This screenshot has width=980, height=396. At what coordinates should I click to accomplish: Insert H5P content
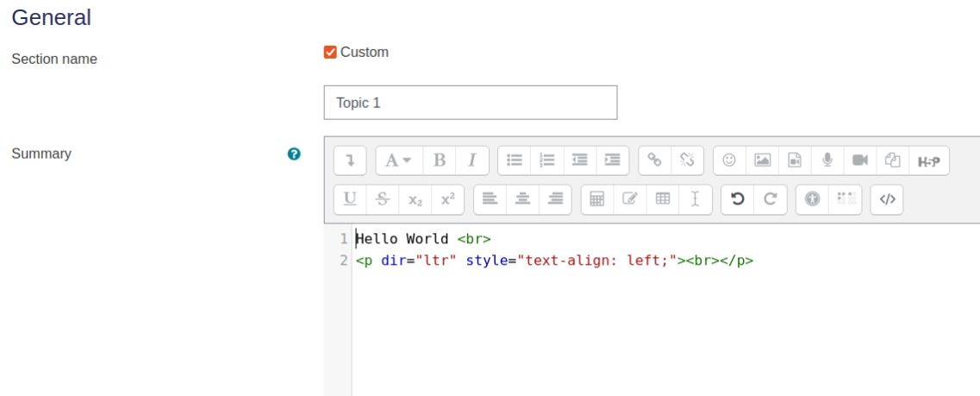929,160
